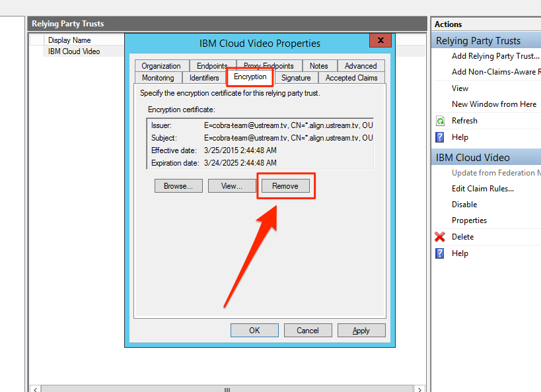Click the Expiration date value 3/24/2025
Viewport: 541px width, 392px height.
coord(240,163)
